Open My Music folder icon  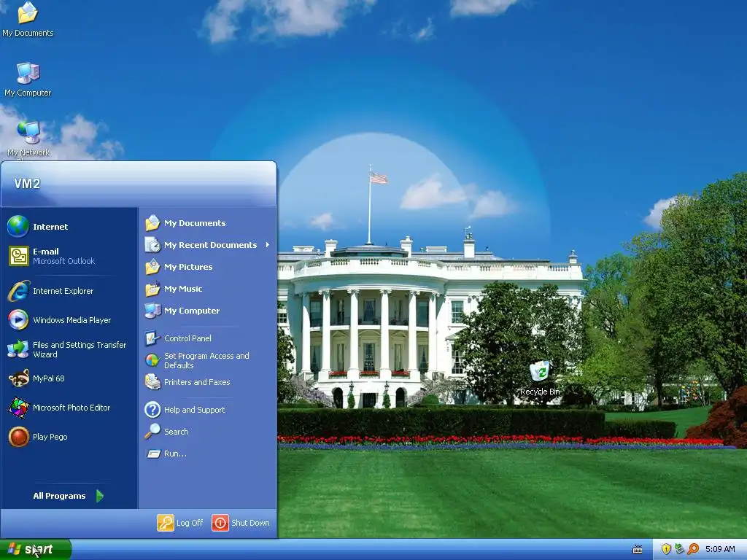point(152,289)
